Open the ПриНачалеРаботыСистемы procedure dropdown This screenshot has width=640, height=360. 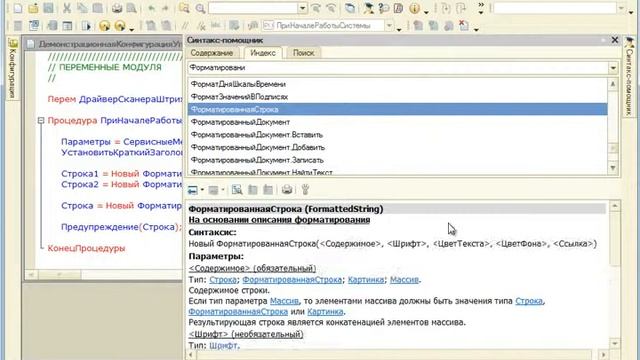tap(389, 26)
